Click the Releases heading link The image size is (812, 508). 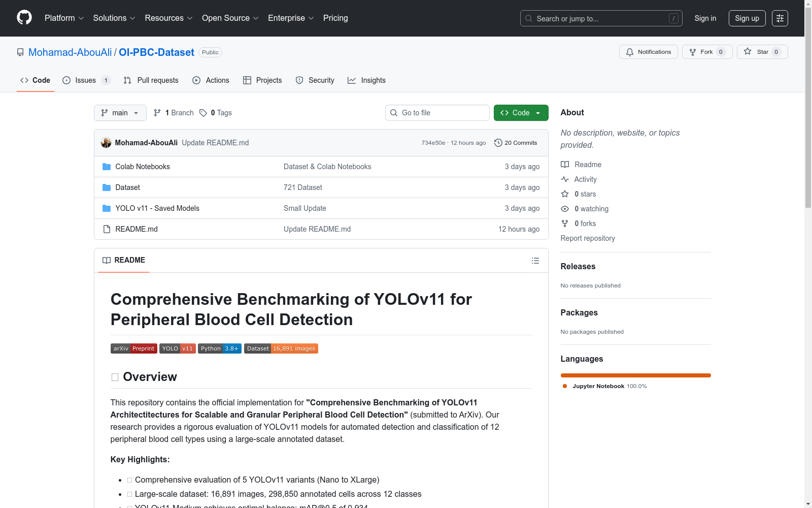(578, 266)
